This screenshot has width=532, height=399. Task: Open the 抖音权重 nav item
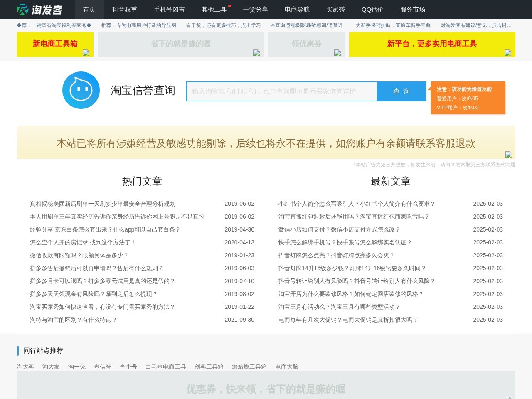[125, 10]
